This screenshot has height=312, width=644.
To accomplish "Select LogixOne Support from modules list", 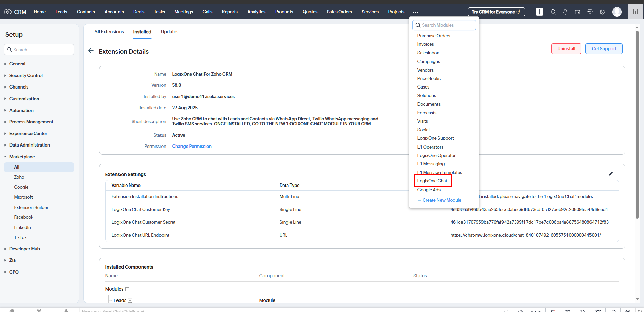I will (435, 138).
